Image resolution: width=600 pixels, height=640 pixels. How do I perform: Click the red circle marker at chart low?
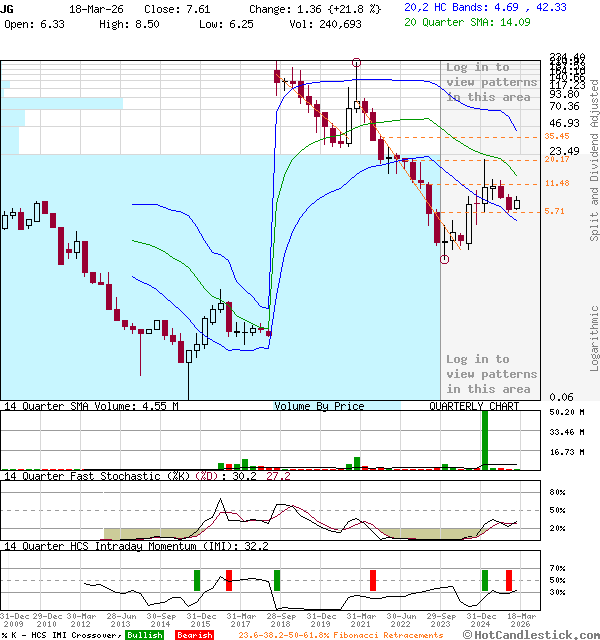[x=444, y=259]
